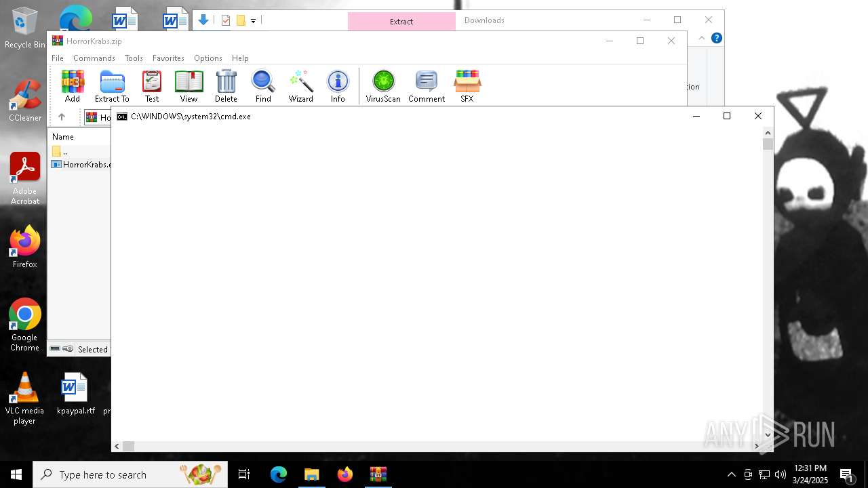
Task: Open Task View on the taskbar
Action: [x=244, y=474]
